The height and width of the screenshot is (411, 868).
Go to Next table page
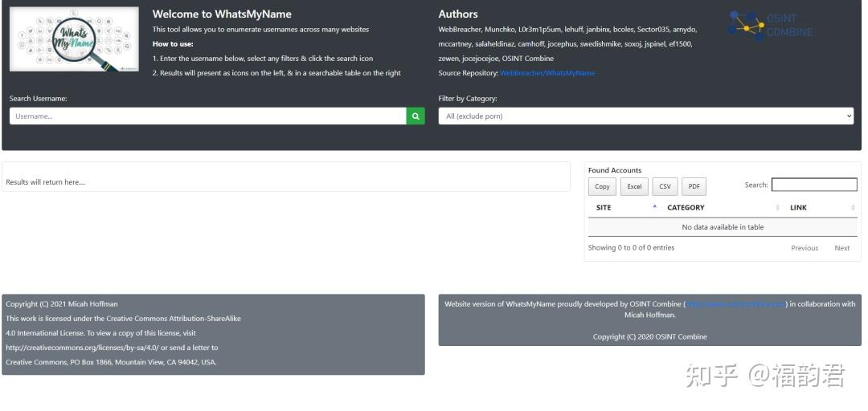click(841, 248)
